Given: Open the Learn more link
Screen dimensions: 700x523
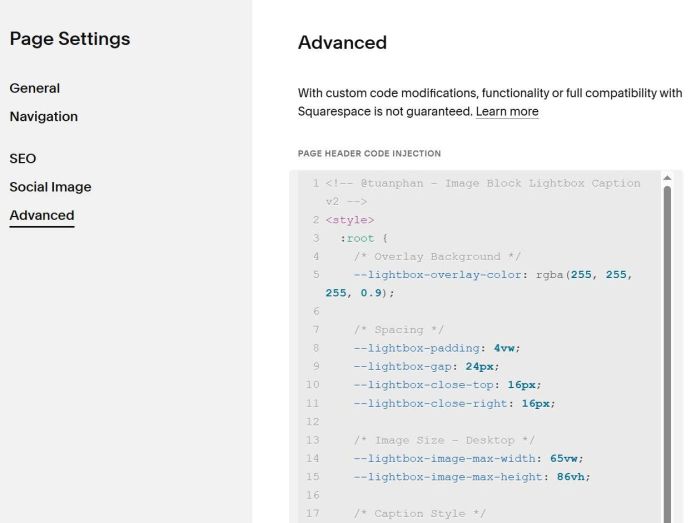Looking at the screenshot, I should click(507, 112).
